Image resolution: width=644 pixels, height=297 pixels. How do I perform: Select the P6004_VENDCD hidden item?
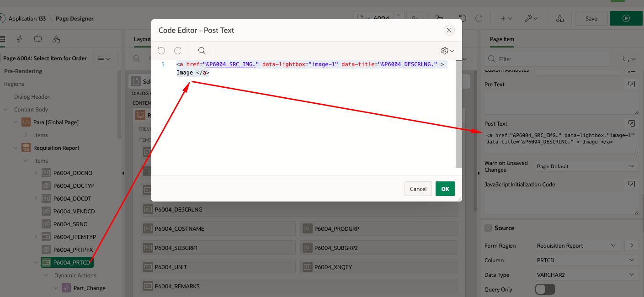(x=68, y=211)
